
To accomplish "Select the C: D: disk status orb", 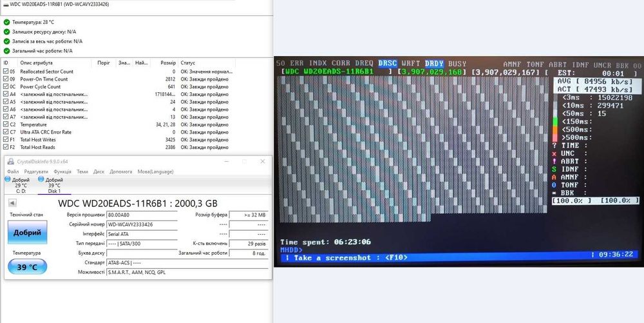I will point(7,179).
